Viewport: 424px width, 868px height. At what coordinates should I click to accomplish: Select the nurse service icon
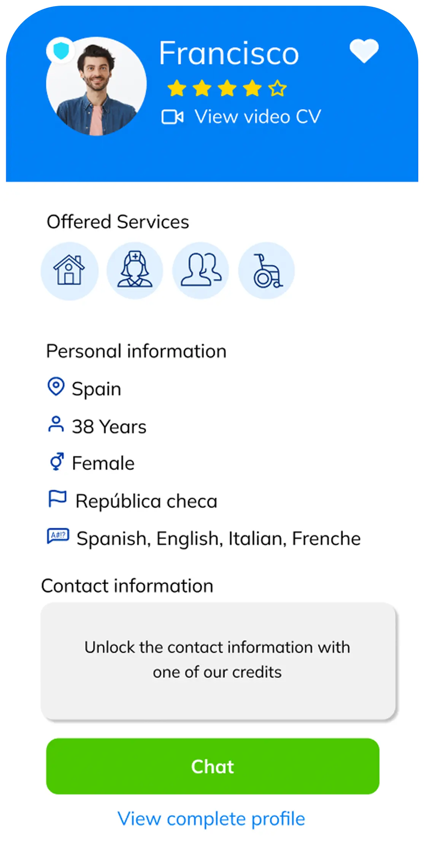point(135,271)
